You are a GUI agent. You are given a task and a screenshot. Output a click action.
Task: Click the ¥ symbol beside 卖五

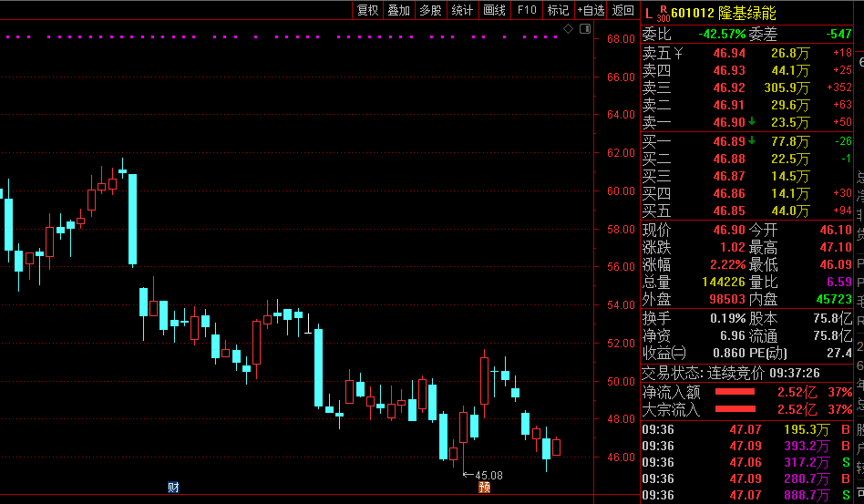pos(677,53)
